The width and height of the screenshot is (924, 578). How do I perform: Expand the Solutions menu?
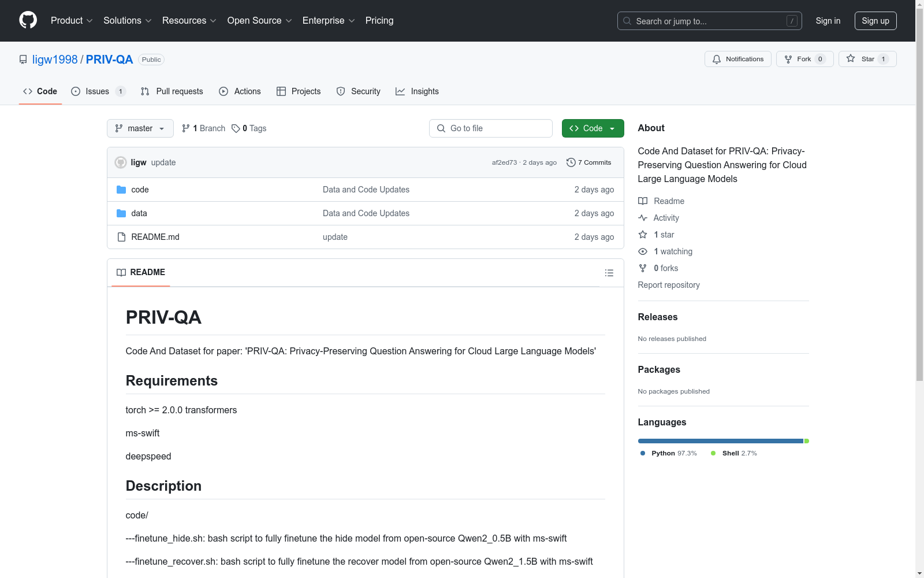click(x=127, y=20)
